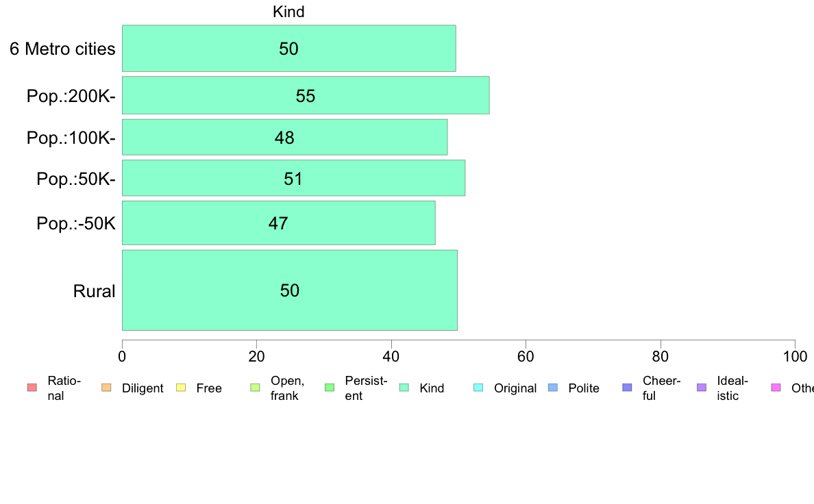Select the 6 Metro cities bar
Image resolution: width=814 pixels, height=504 pixels.
(288, 48)
